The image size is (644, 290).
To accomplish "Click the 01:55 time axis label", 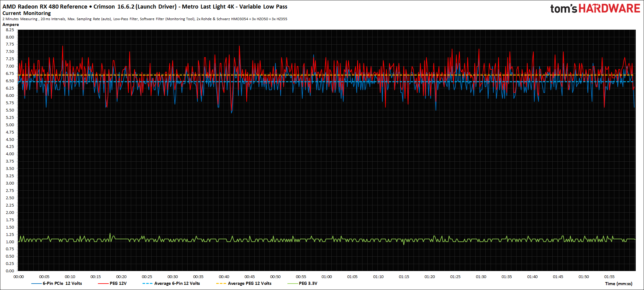I will click(609, 277).
